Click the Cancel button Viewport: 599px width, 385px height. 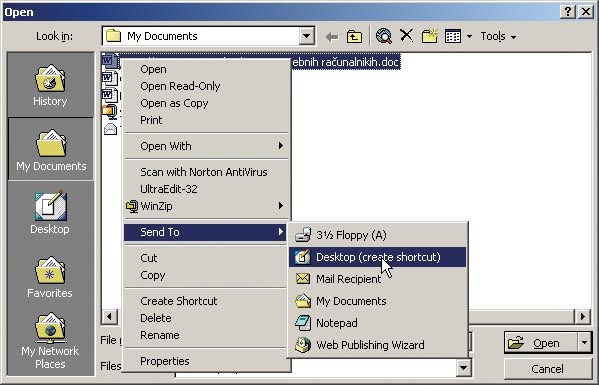pyautogui.click(x=547, y=369)
